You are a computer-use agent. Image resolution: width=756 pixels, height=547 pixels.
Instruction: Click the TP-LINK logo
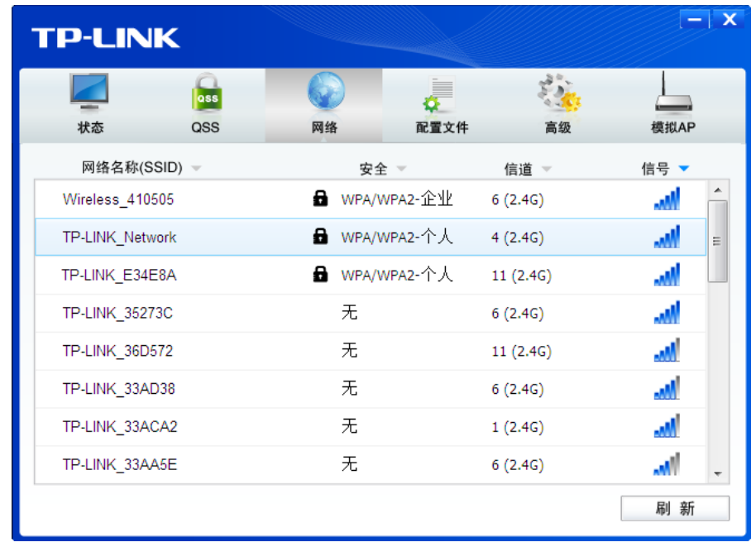[106, 37]
